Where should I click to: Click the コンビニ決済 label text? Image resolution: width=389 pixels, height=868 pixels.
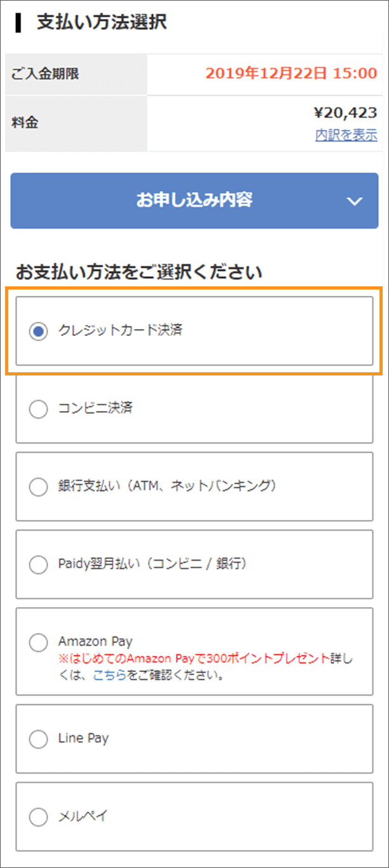click(x=95, y=409)
